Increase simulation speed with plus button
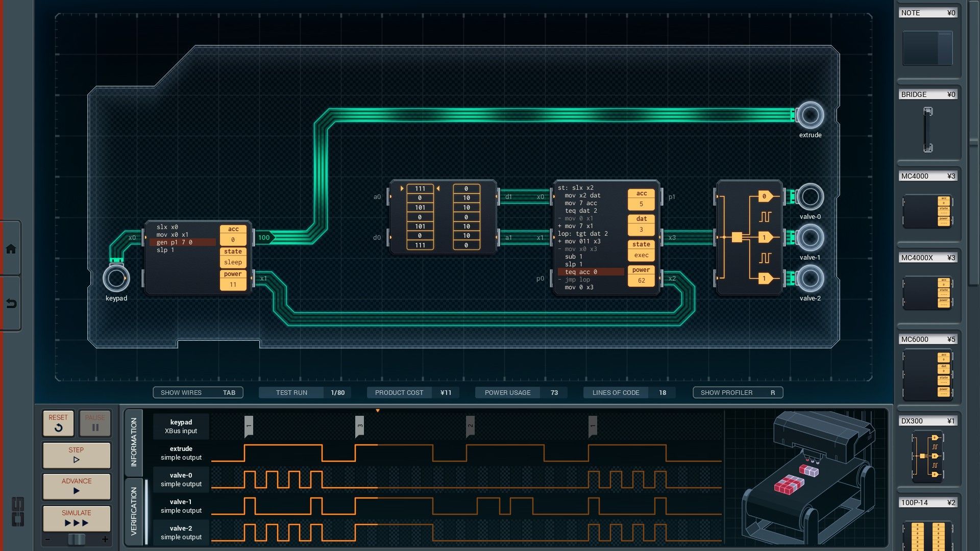Screen dimensions: 980x551 pyautogui.click(x=105, y=539)
